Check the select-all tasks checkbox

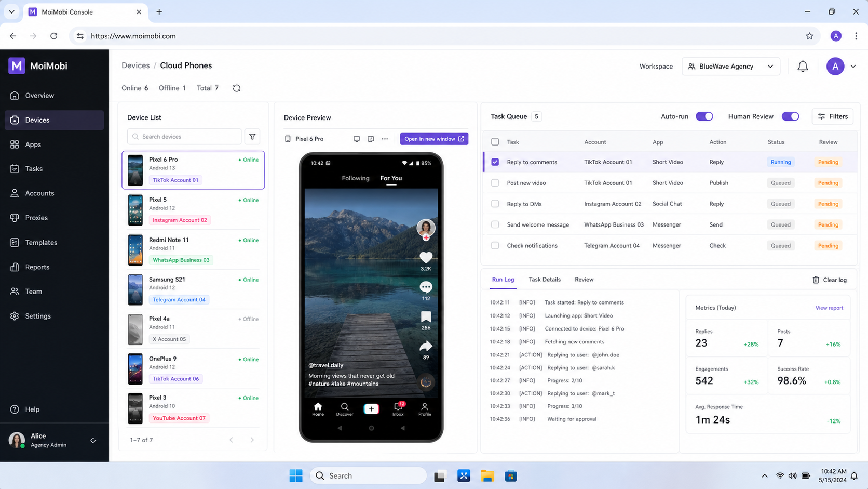(x=495, y=142)
